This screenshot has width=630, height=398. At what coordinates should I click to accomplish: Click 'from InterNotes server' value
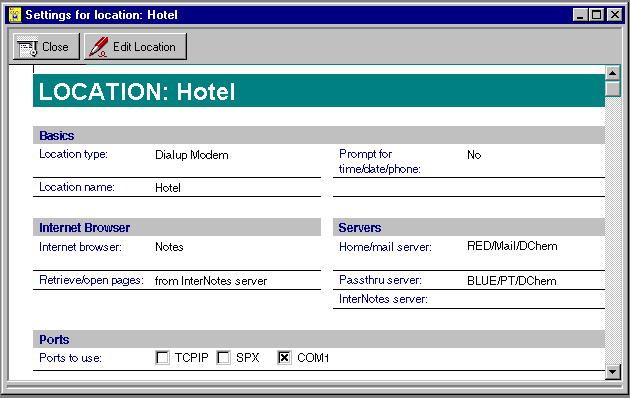pos(211,281)
